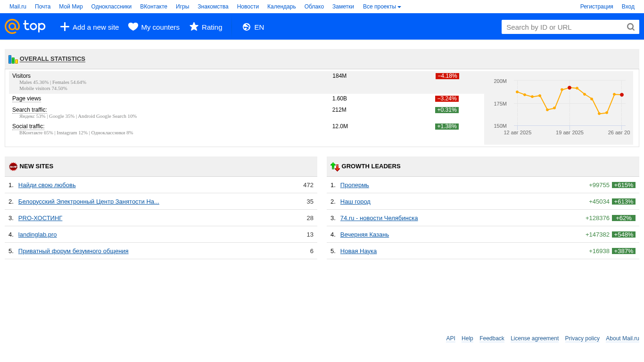Click the +548% growth badge

[624, 235]
